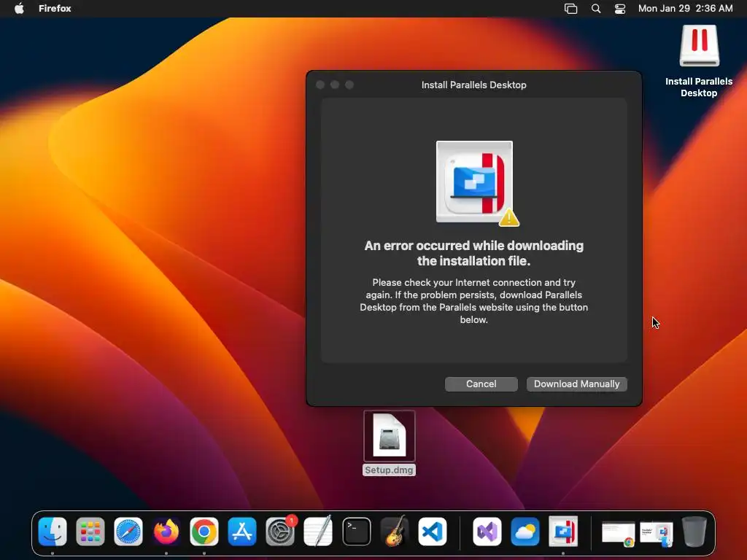Click the error heading text in dialog

[474, 253]
